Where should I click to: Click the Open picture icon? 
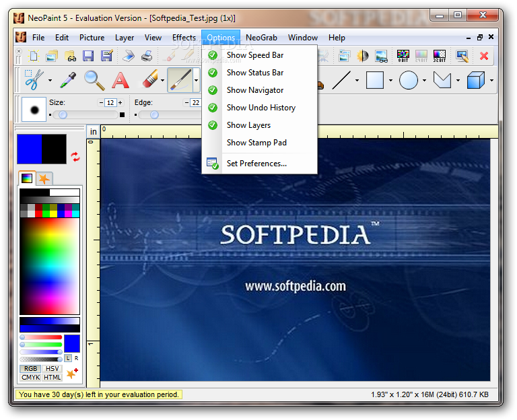tap(51, 56)
